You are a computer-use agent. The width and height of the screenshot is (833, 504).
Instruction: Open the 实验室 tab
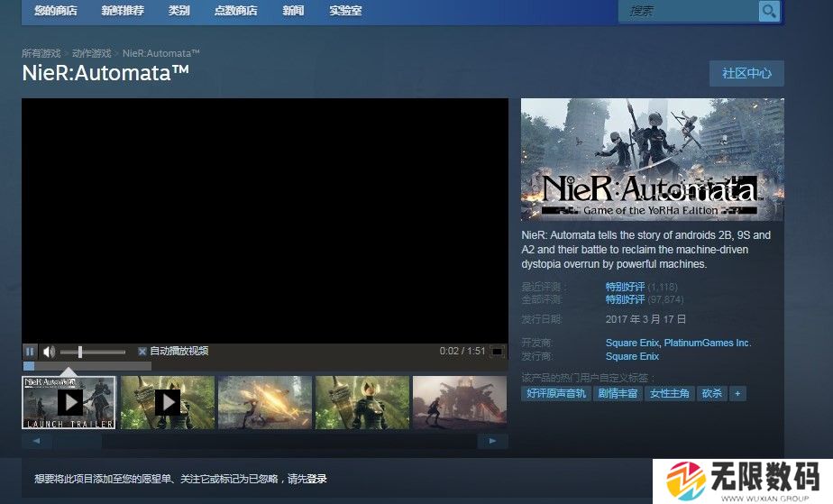point(345,11)
